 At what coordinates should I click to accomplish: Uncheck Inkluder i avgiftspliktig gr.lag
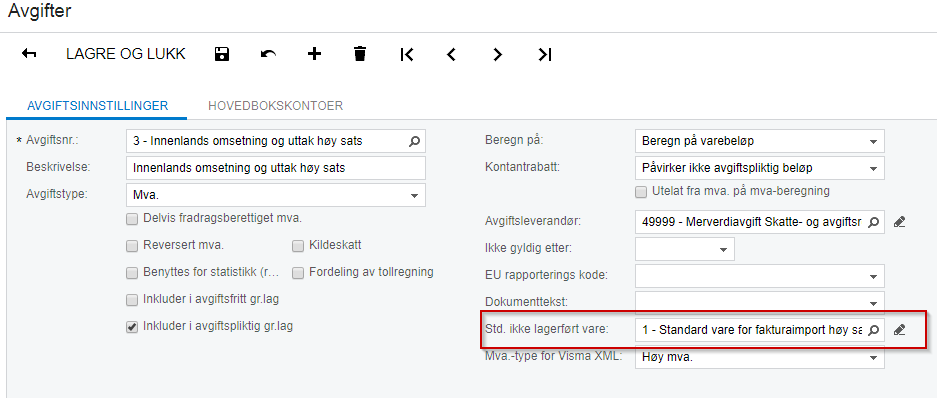coord(132,326)
